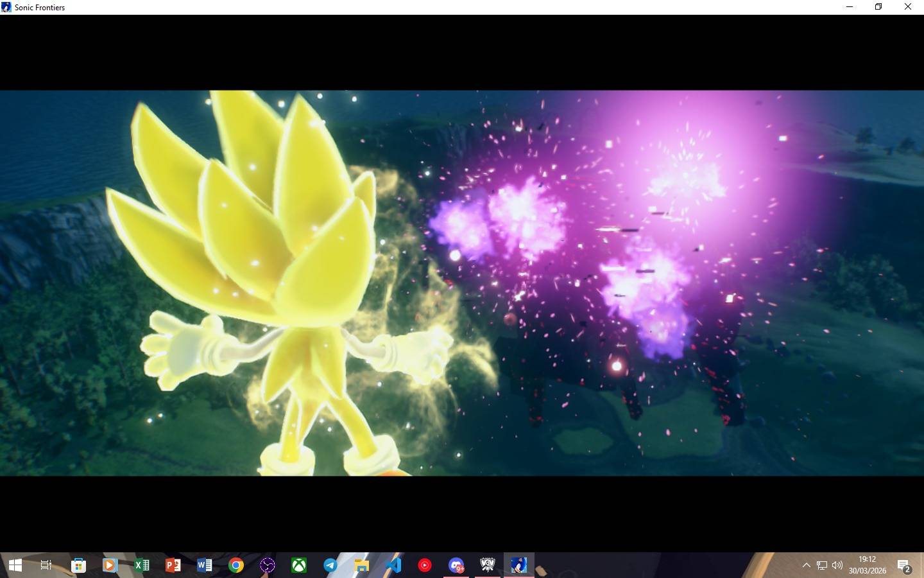Open the volume control in system tray

pos(837,565)
